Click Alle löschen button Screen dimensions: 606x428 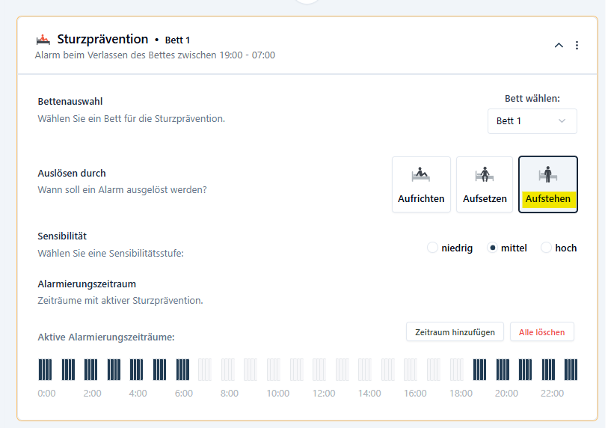[542, 332]
